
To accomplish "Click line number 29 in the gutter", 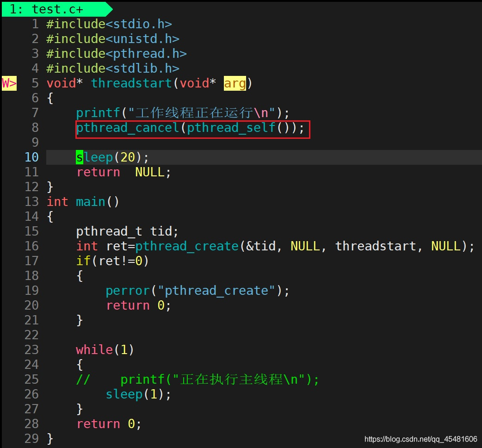I will tap(31, 439).
